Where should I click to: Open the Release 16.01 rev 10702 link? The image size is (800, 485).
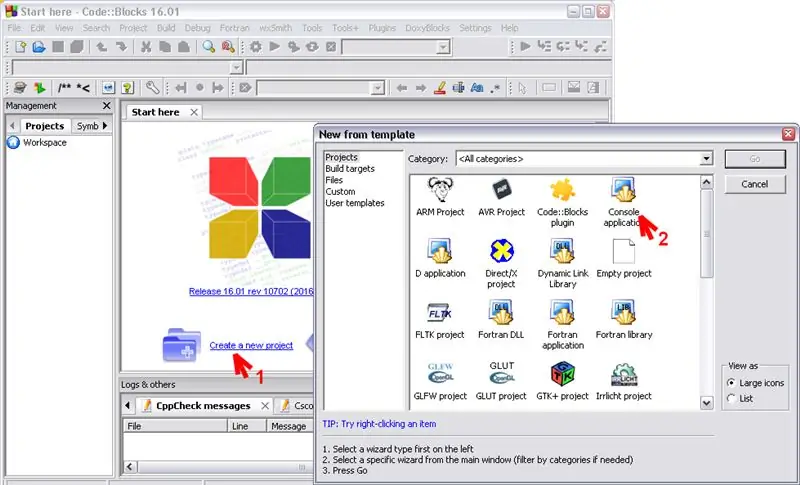point(251,291)
